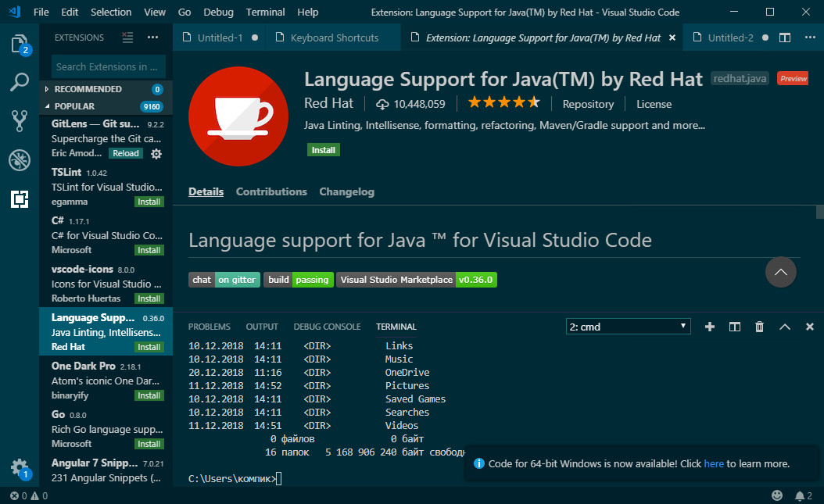Open the Terminal menu

[265, 12]
